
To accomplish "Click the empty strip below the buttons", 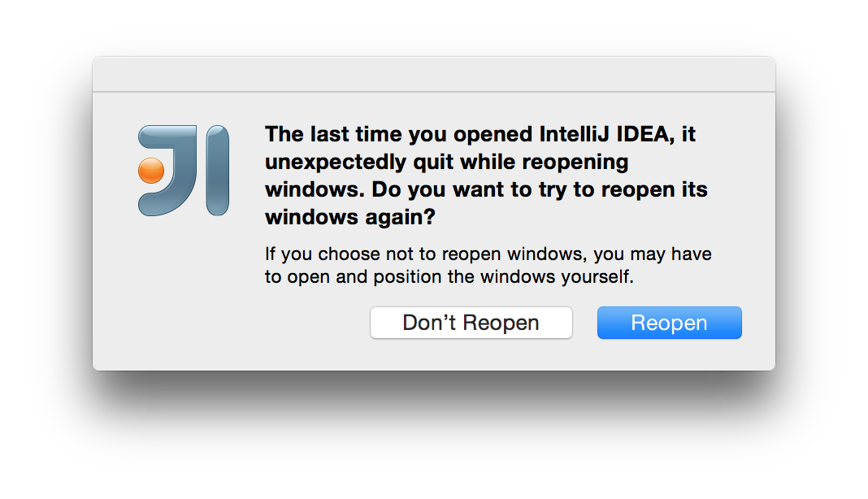I will click(x=434, y=354).
